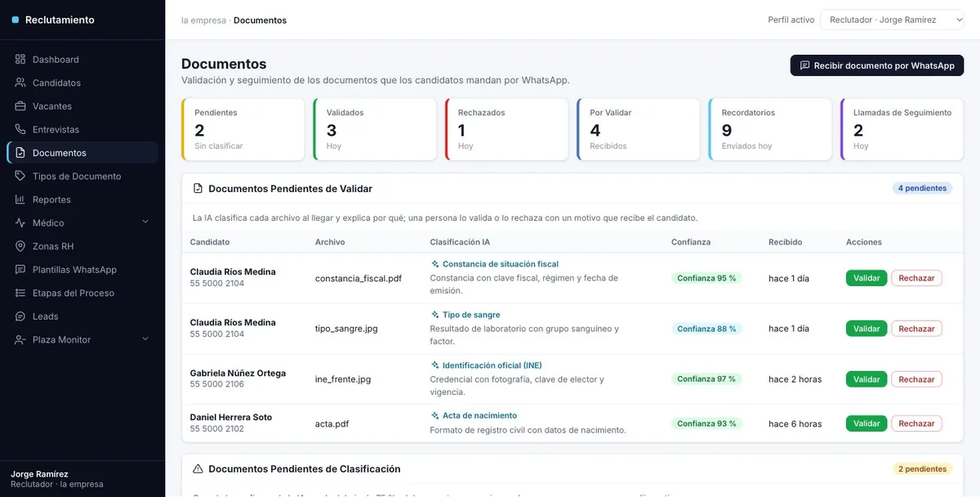
Task: Click the Dashboard grid icon in sidebar
Action: 20,60
